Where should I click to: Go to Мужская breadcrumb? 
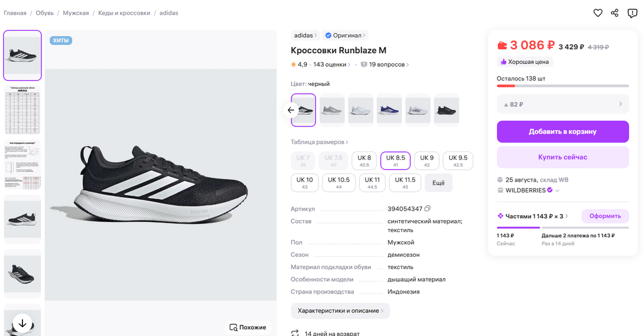76,13
